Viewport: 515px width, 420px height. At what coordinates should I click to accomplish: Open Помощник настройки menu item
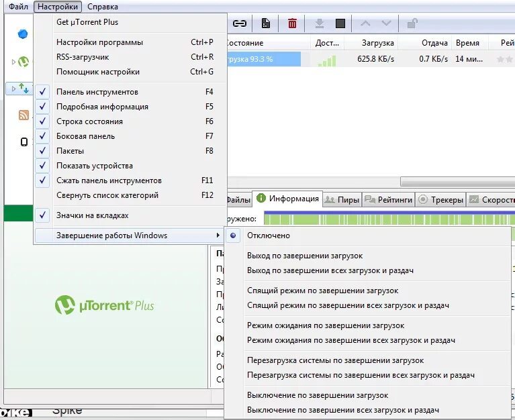[131, 72]
